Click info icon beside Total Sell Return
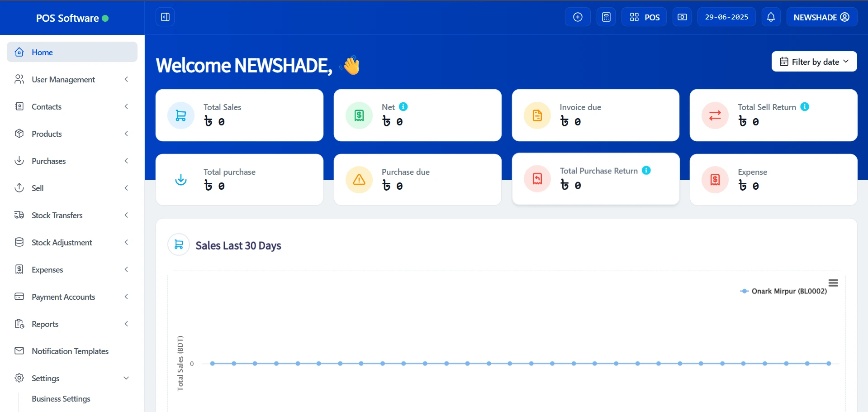This screenshot has width=868, height=412. [x=805, y=107]
